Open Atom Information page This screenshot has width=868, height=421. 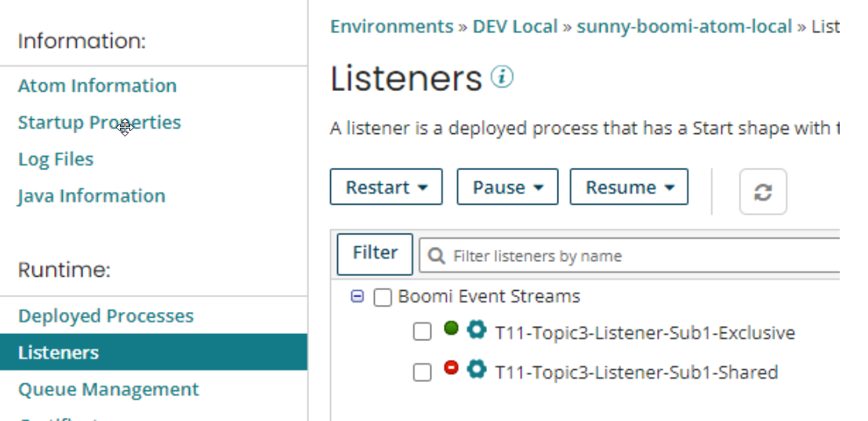[x=97, y=85]
